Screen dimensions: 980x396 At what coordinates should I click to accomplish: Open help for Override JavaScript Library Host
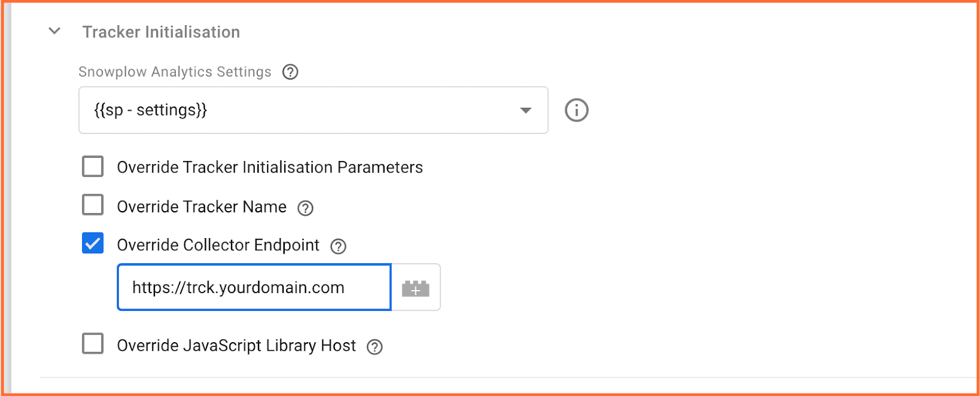(375, 346)
